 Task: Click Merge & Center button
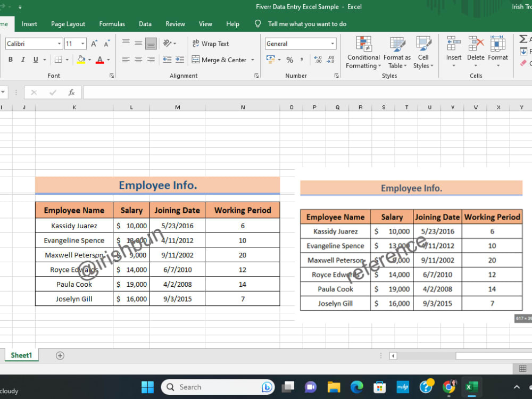[219, 60]
